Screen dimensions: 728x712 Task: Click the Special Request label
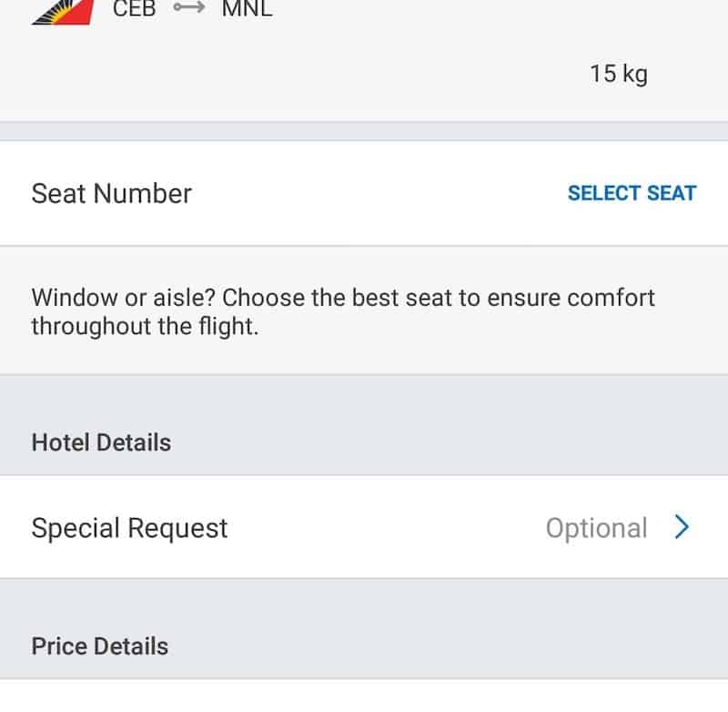129,528
